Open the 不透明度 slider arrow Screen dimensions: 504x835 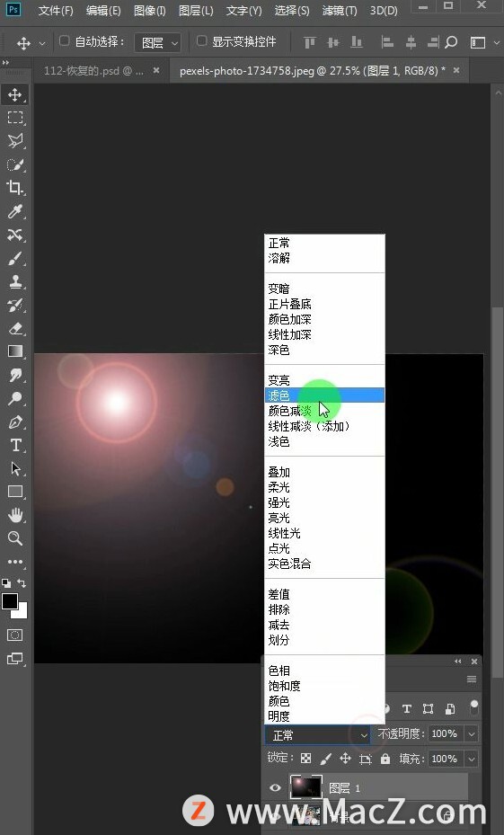pos(471,734)
